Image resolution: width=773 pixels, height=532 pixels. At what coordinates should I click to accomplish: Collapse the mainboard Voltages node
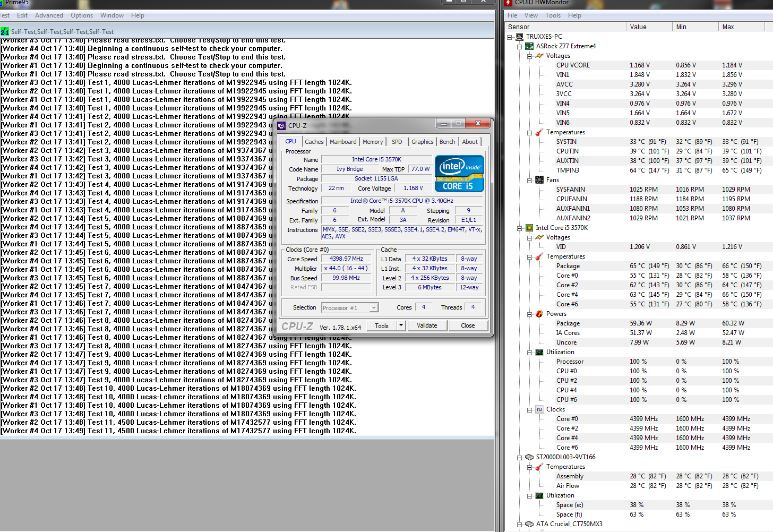coord(530,56)
